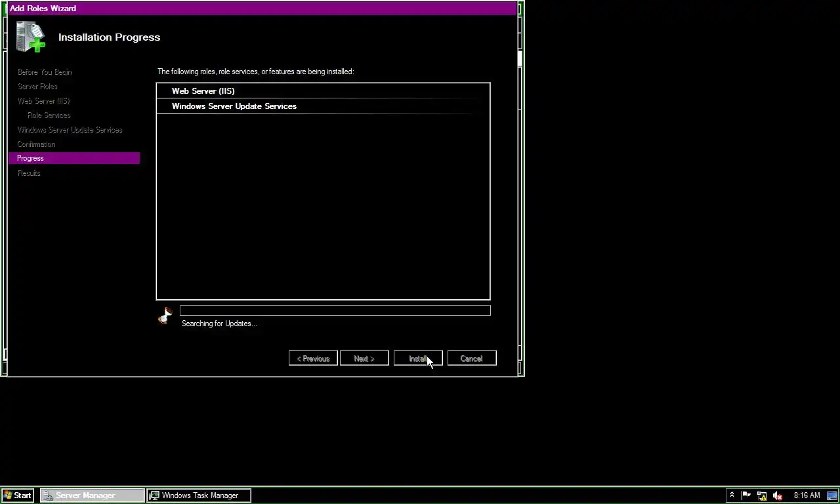Screen dimensions: 840x504
Task: Click the muted speaker volume icon
Action: click(x=778, y=495)
